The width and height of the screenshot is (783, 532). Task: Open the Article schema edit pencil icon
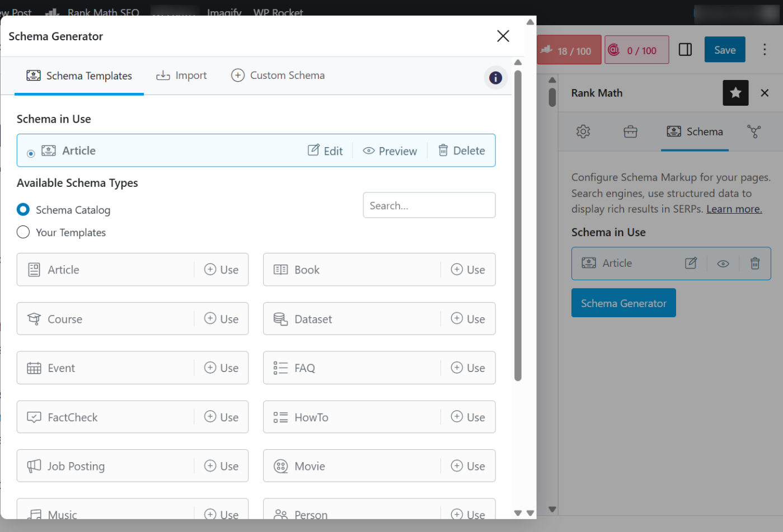pos(691,263)
